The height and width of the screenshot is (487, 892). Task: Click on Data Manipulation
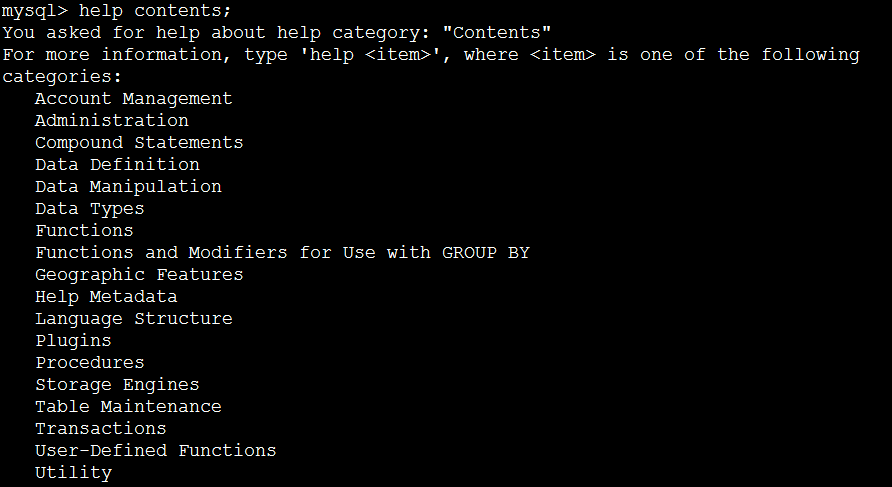pyautogui.click(x=128, y=186)
